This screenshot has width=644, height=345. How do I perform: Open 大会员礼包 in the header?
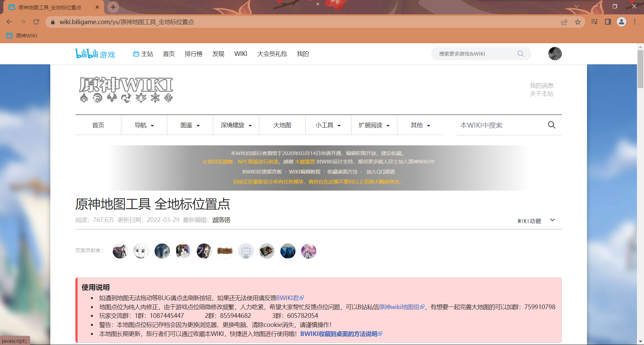pyautogui.click(x=272, y=54)
